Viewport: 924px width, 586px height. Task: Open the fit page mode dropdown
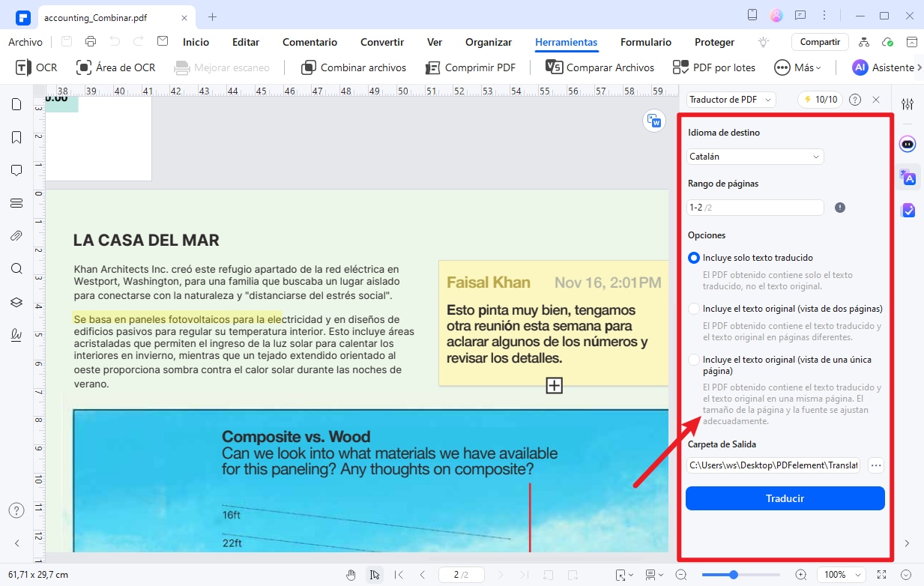(x=623, y=575)
